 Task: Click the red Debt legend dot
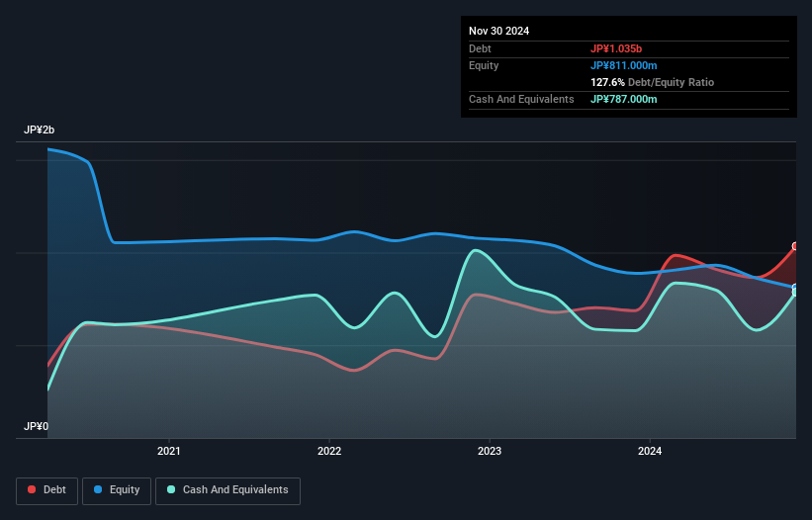coord(32,489)
